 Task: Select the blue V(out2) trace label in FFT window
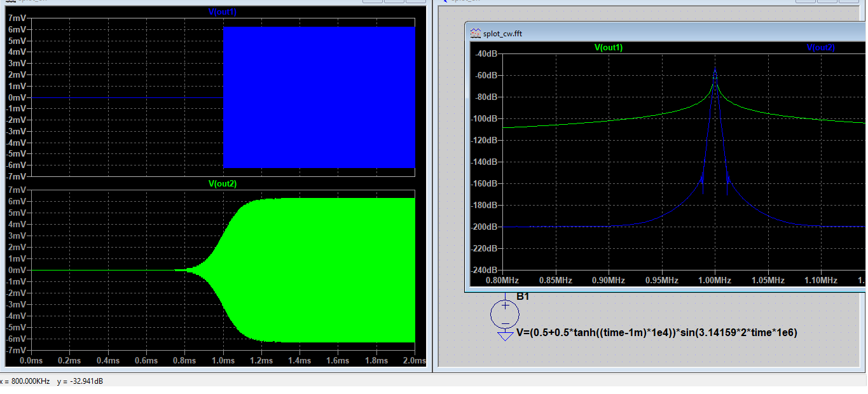coord(820,48)
